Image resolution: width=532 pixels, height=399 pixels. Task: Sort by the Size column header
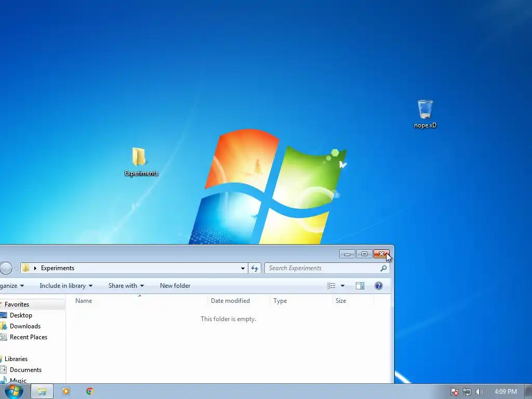coord(353,301)
